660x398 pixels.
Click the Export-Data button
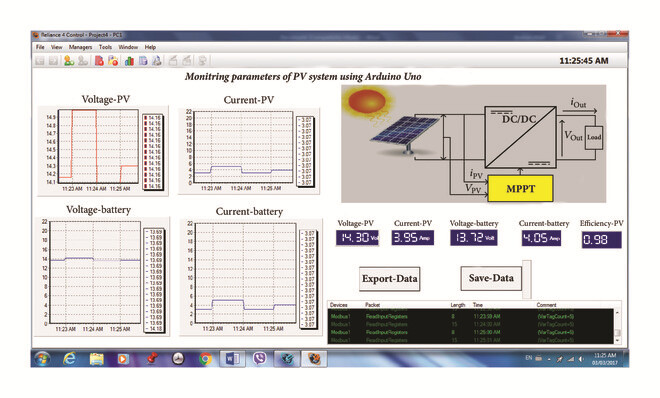point(389,279)
